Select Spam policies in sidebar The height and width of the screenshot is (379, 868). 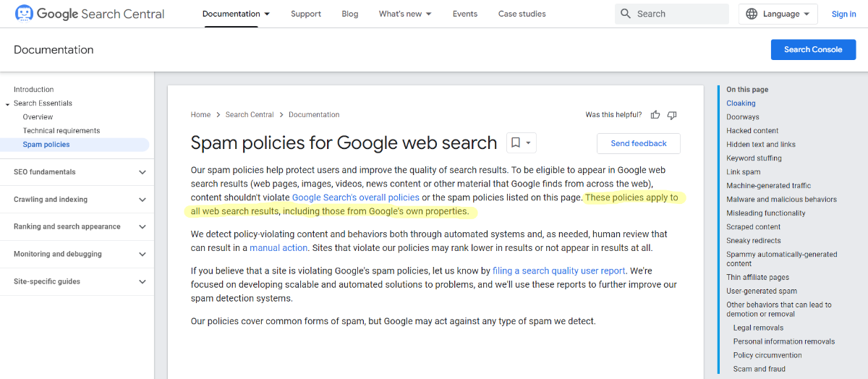coord(75,145)
